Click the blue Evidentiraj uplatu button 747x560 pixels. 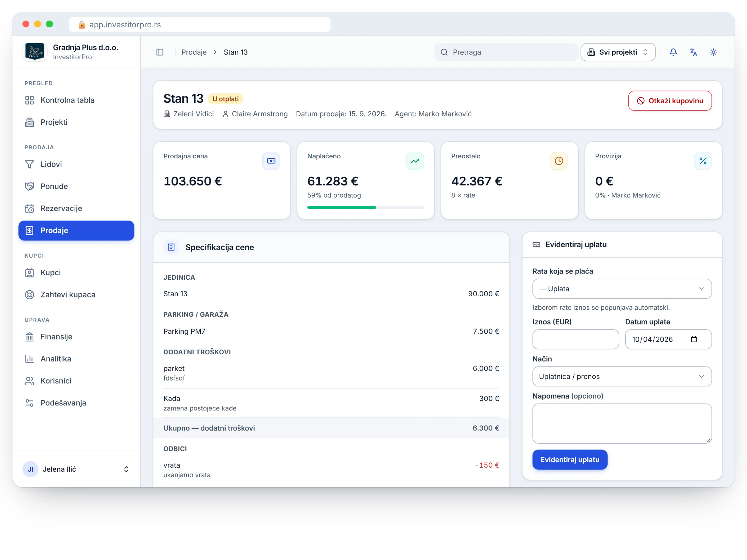coord(570,460)
